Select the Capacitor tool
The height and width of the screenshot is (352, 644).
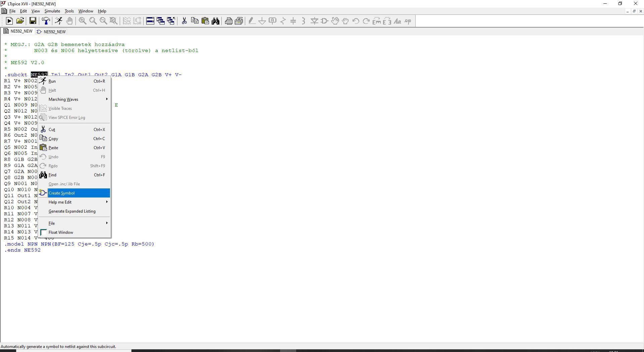pyautogui.click(x=293, y=21)
